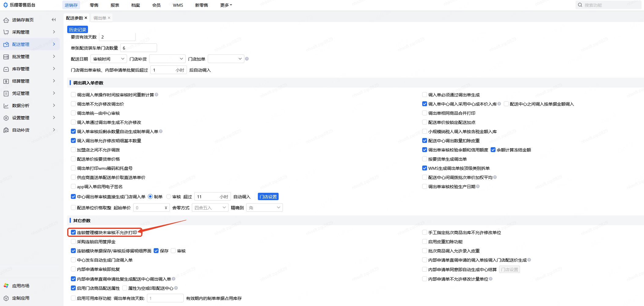Screen dimensions: 644x306
Task: Click the 历史记录 button
Action: tap(78, 30)
